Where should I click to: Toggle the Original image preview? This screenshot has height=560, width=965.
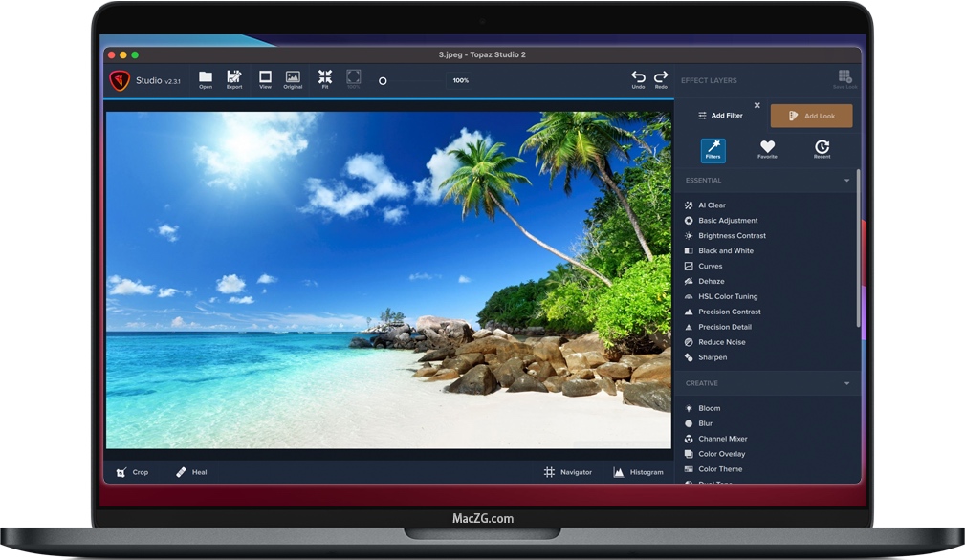(293, 77)
